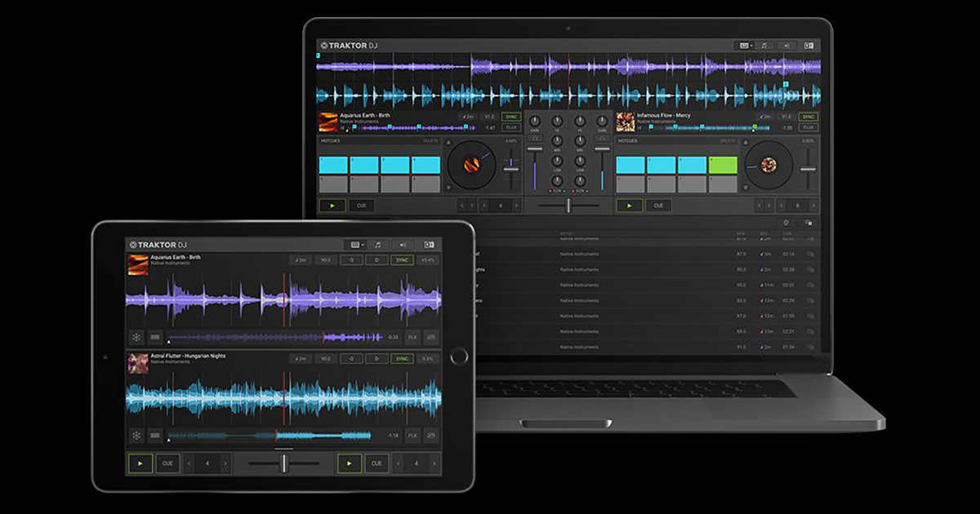The image size is (980, 514).
Task: Increase the right loop size on the tablet
Action: 434,463
